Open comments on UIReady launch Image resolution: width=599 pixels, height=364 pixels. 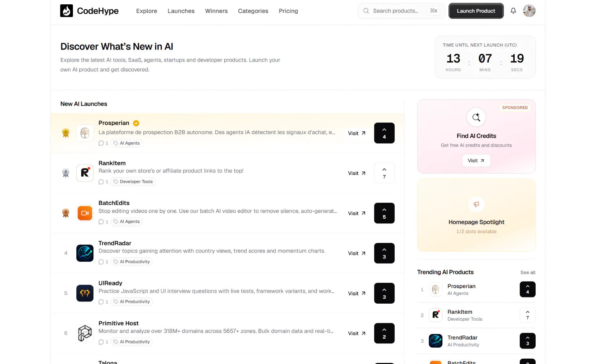103,302
